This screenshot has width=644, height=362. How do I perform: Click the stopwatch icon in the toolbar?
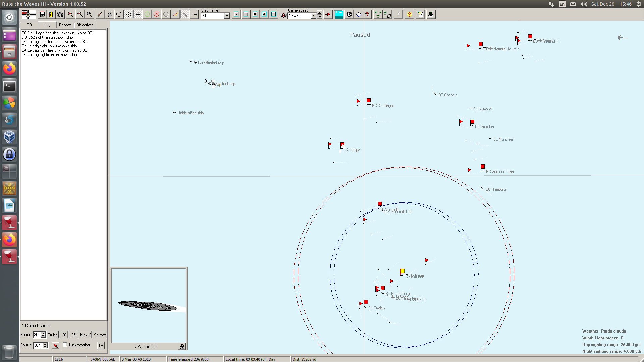(x=349, y=14)
